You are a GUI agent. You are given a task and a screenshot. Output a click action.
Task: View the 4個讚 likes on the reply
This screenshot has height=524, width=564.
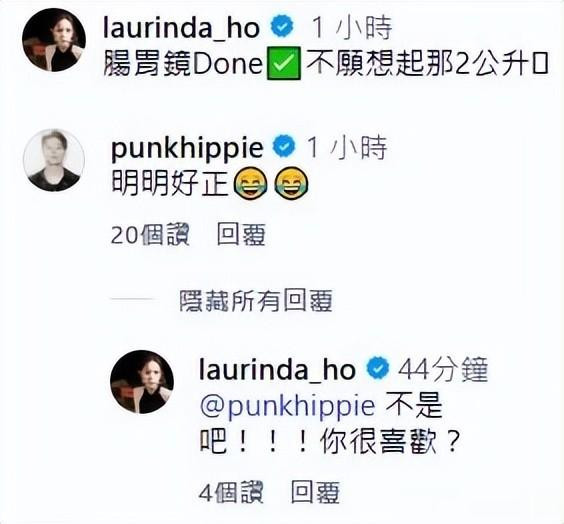point(231,492)
